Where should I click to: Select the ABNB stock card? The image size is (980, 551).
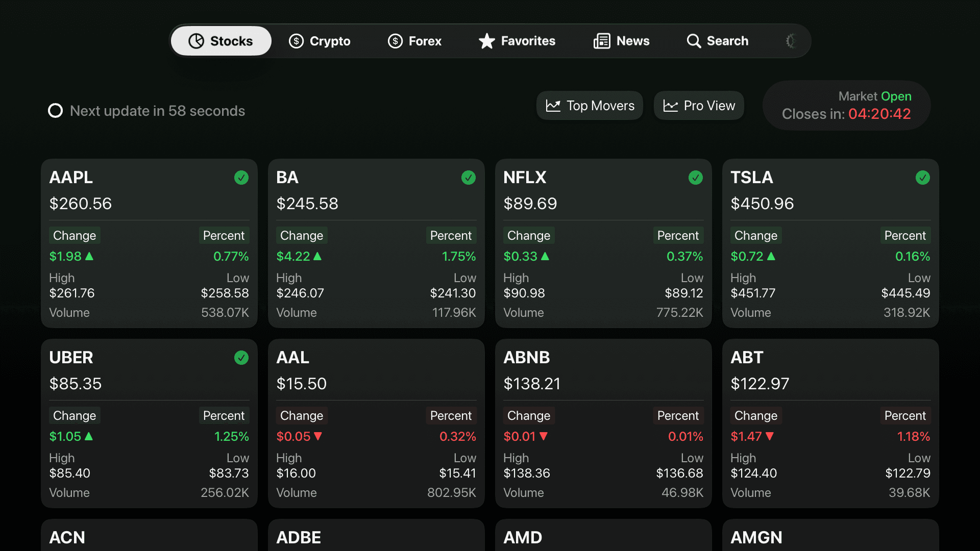click(x=603, y=423)
